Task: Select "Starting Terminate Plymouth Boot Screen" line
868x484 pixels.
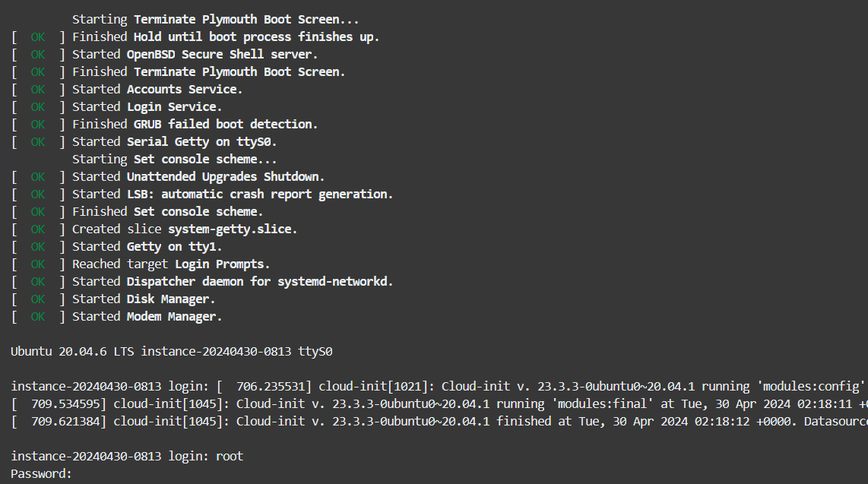Action: (215, 19)
